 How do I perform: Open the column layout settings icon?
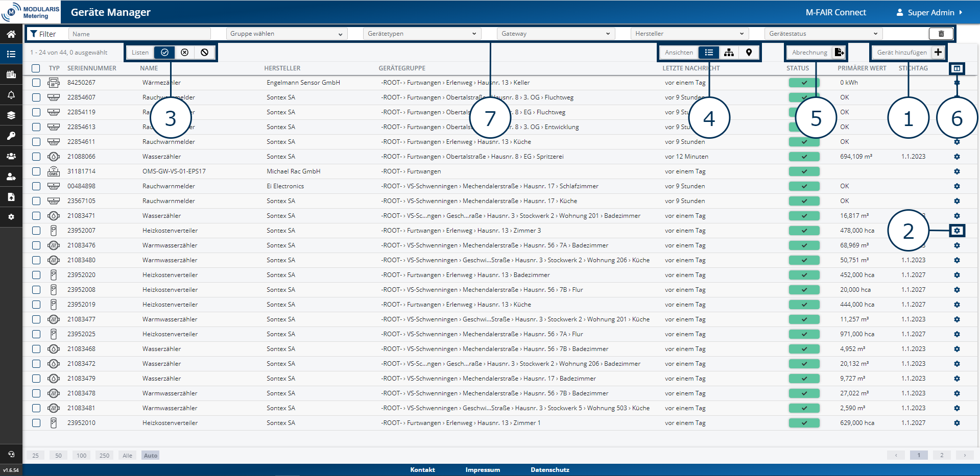[x=957, y=68]
